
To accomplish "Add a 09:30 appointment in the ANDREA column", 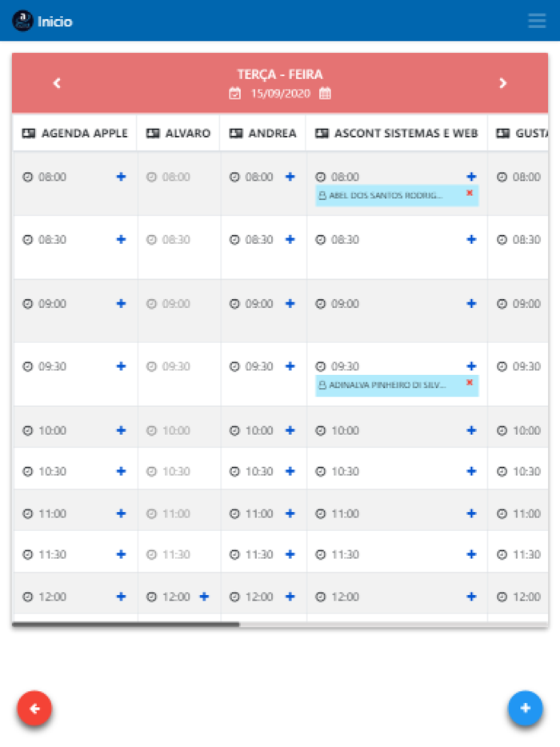I will pos(290,366).
